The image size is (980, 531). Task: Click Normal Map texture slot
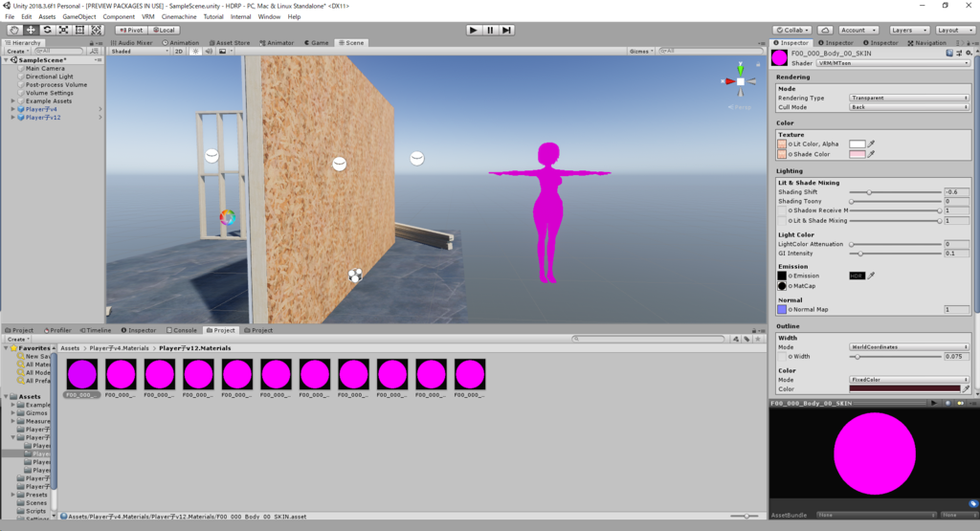click(782, 309)
